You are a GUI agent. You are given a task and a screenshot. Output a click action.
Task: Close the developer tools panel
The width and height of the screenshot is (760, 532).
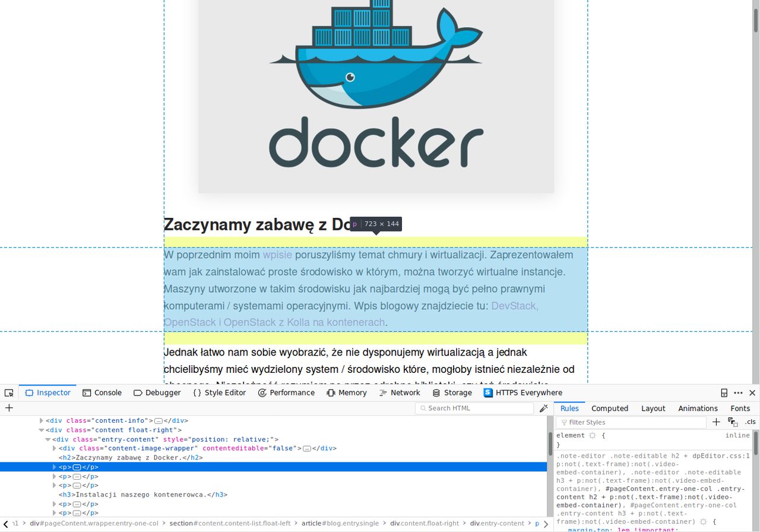tap(752, 393)
